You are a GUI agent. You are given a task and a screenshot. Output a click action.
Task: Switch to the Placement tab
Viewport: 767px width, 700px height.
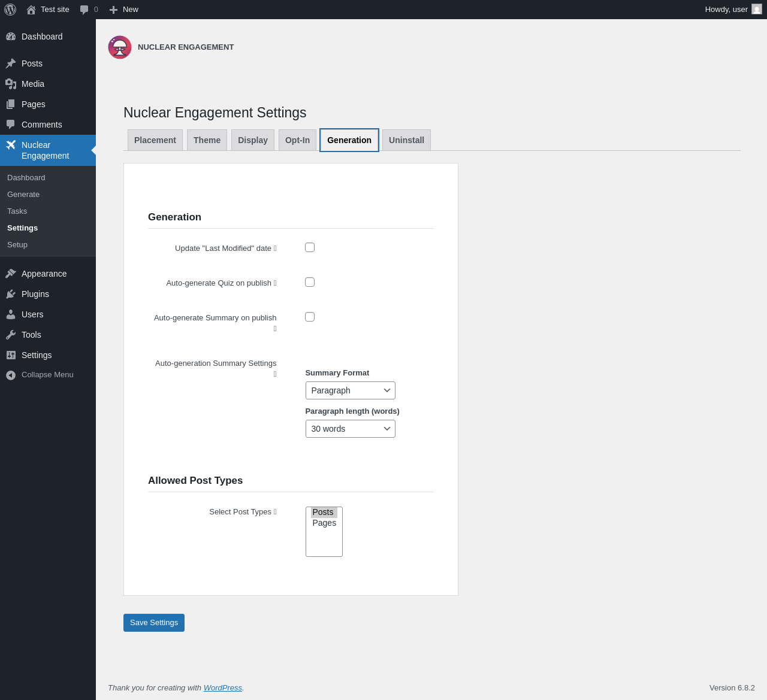click(155, 140)
